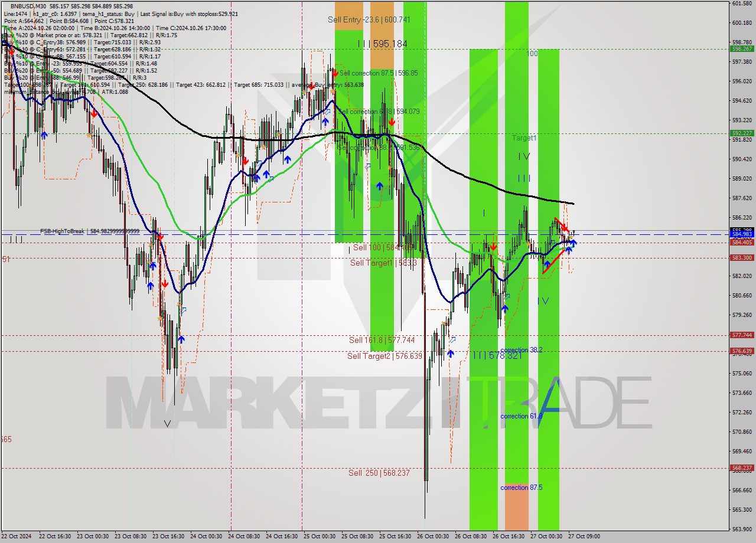Viewport: 756px width, 543px height.
Task: Click the 'Sell 250 | 568.237' label
Action: [379, 473]
